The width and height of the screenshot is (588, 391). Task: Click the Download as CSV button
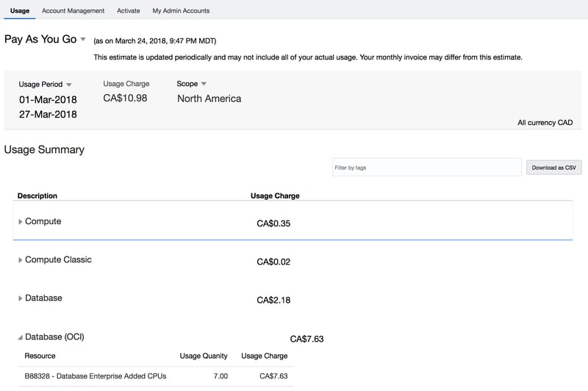click(553, 168)
